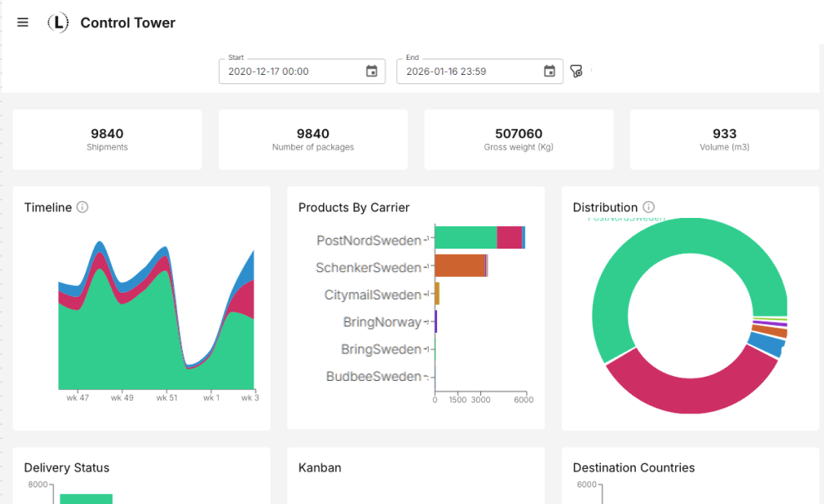Image resolution: width=824 pixels, height=504 pixels.
Task: Click into the Start date field
Action: click(x=291, y=72)
